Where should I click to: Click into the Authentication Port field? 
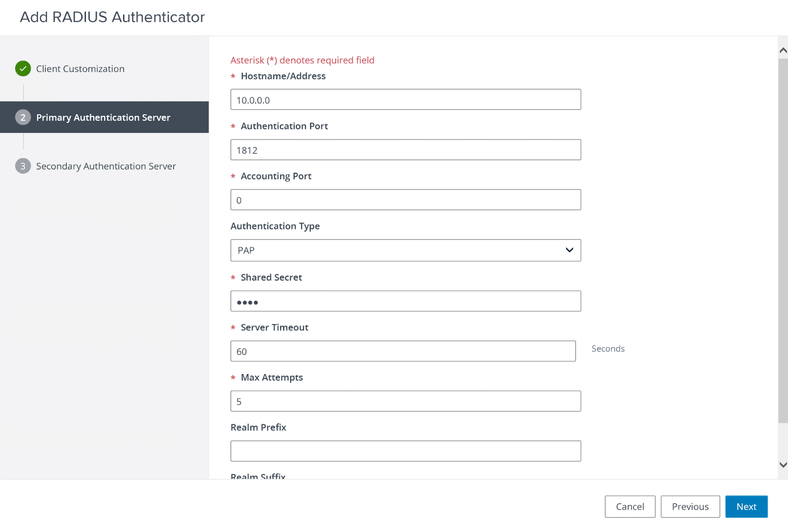[x=405, y=150]
